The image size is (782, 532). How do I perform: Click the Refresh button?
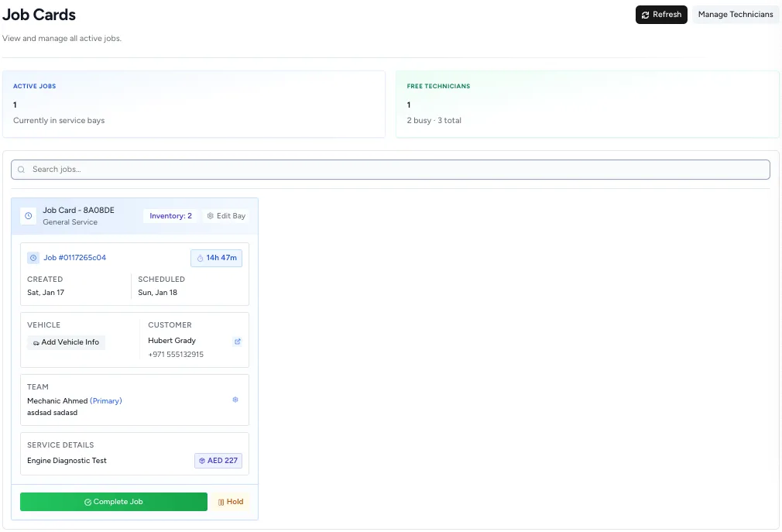pyautogui.click(x=661, y=15)
